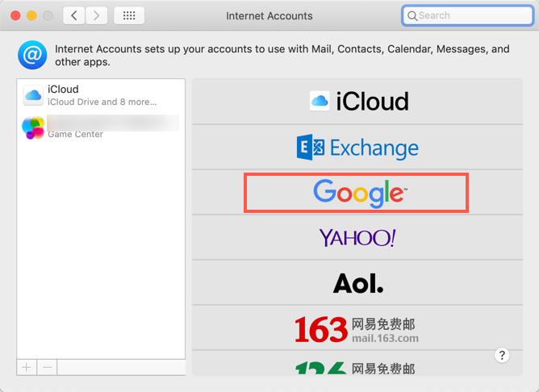
Task: Choose 163 mail.163.com account type
Action: click(357, 328)
